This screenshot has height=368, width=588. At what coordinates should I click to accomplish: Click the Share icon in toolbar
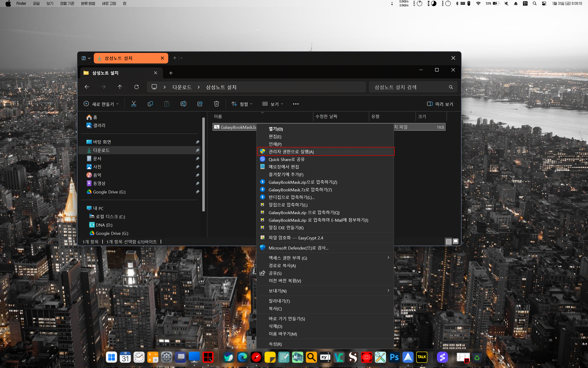(200, 104)
